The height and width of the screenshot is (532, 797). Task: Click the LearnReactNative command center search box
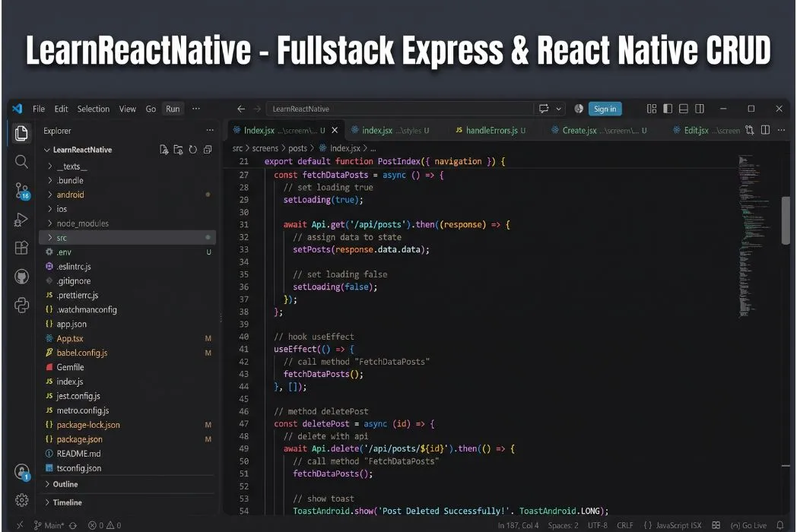pos(400,109)
